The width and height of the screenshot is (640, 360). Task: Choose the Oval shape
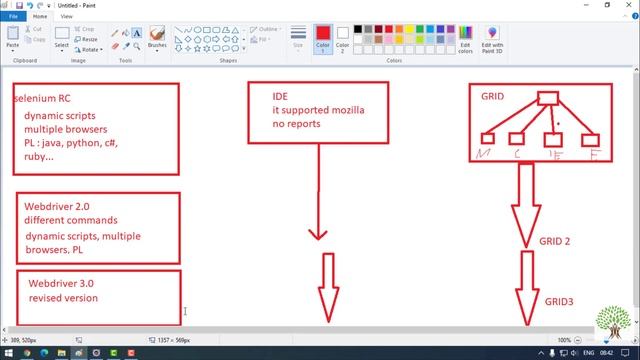point(198,30)
